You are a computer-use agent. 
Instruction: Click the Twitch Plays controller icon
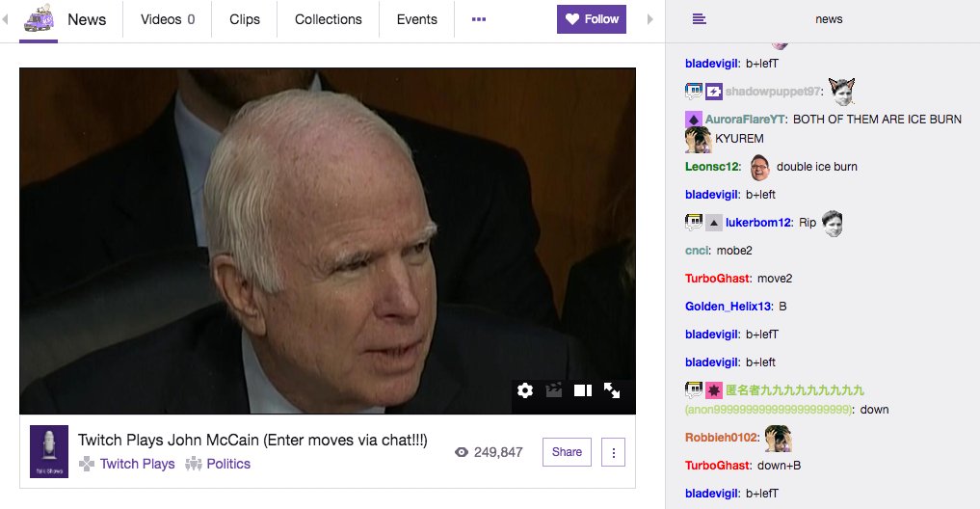coord(87,464)
